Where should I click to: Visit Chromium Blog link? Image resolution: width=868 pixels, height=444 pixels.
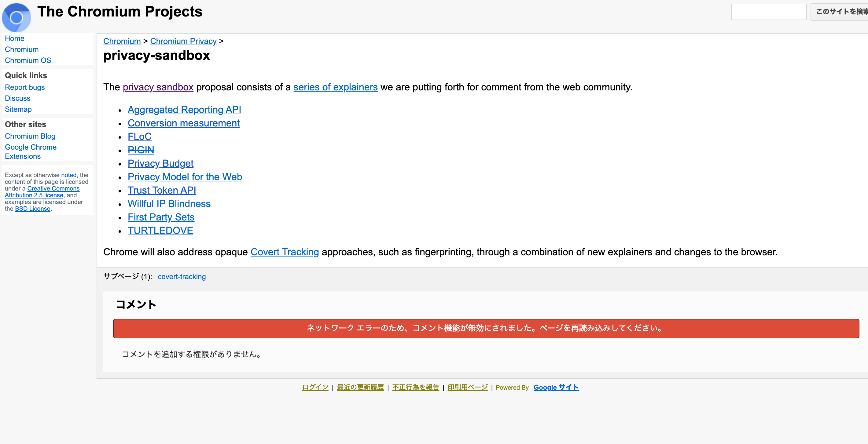30,136
